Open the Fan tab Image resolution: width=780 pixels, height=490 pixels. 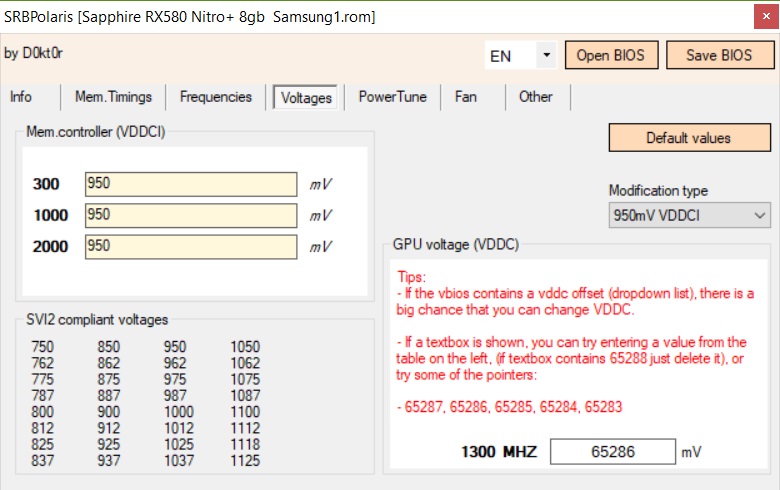pyautogui.click(x=466, y=97)
